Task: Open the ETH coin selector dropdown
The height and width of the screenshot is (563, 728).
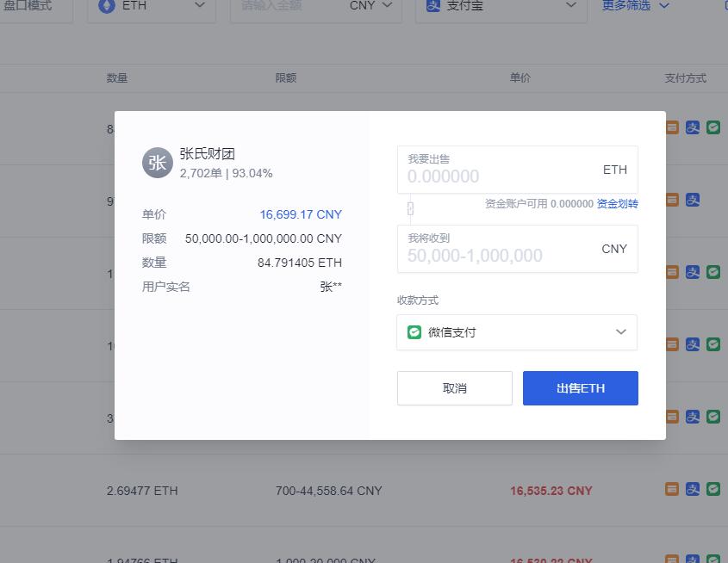Action: [152, 7]
